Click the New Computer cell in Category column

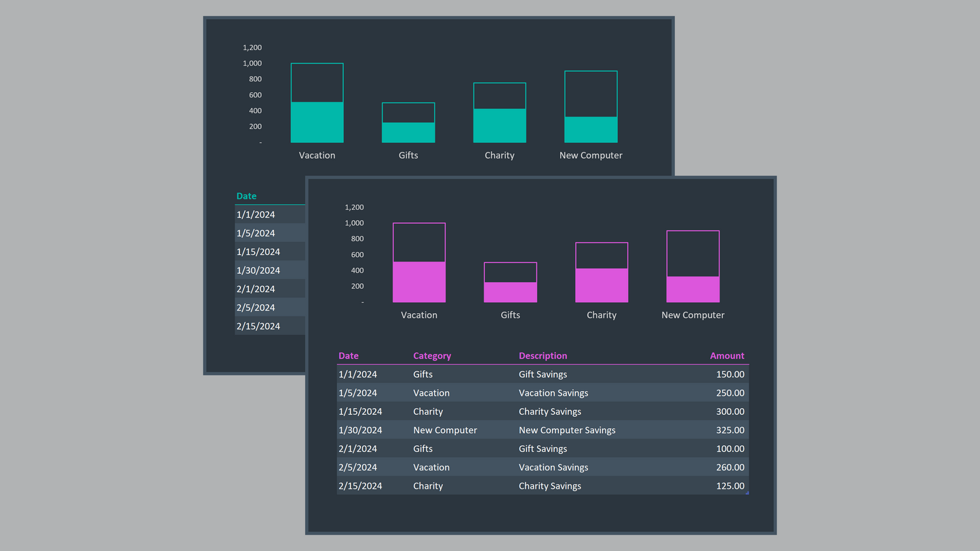click(445, 430)
